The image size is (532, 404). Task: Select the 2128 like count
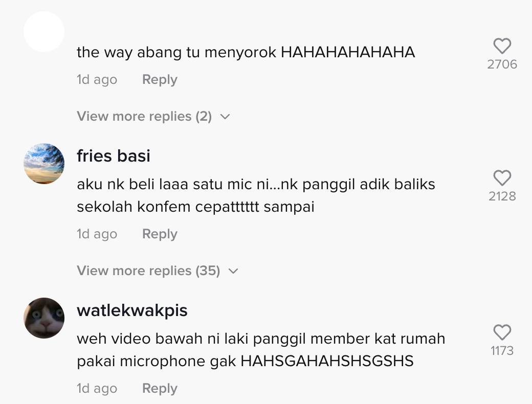coord(502,196)
